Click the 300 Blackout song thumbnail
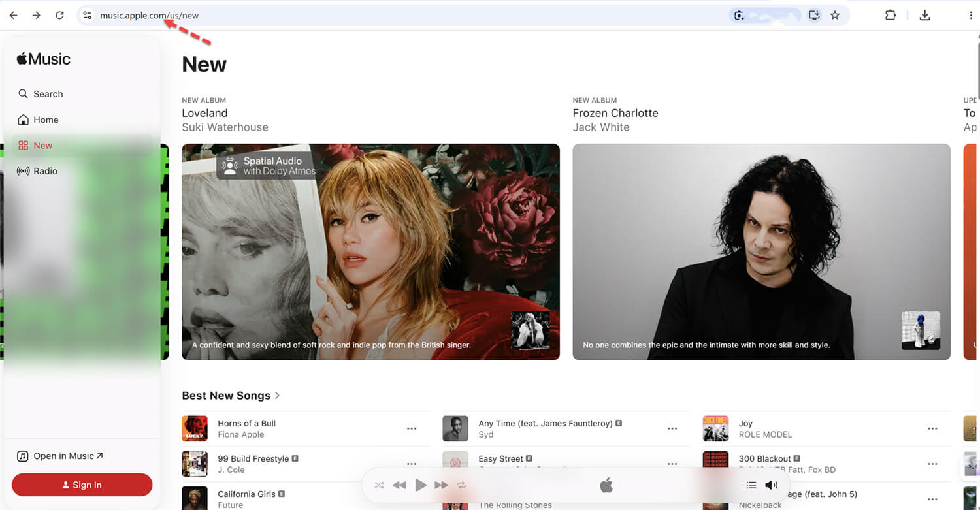Image resolution: width=980 pixels, height=510 pixels. 715,464
